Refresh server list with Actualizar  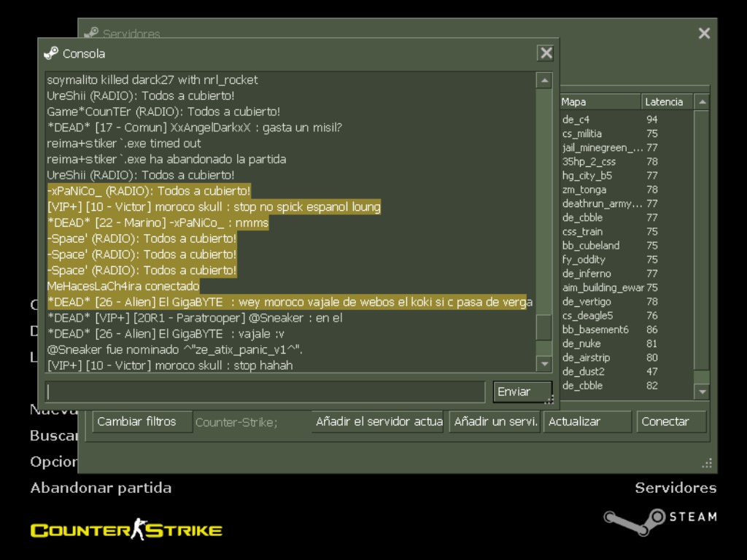tap(587, 422)
